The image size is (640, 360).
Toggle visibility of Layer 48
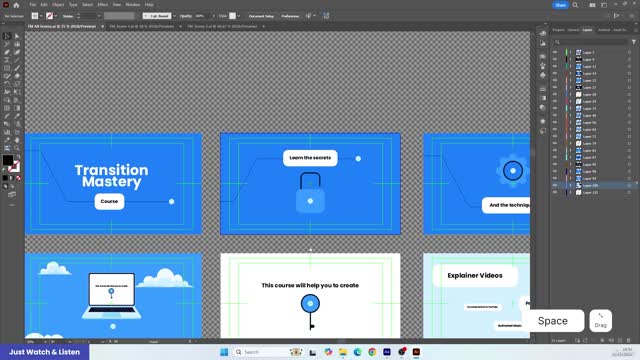tap(555, 116)
